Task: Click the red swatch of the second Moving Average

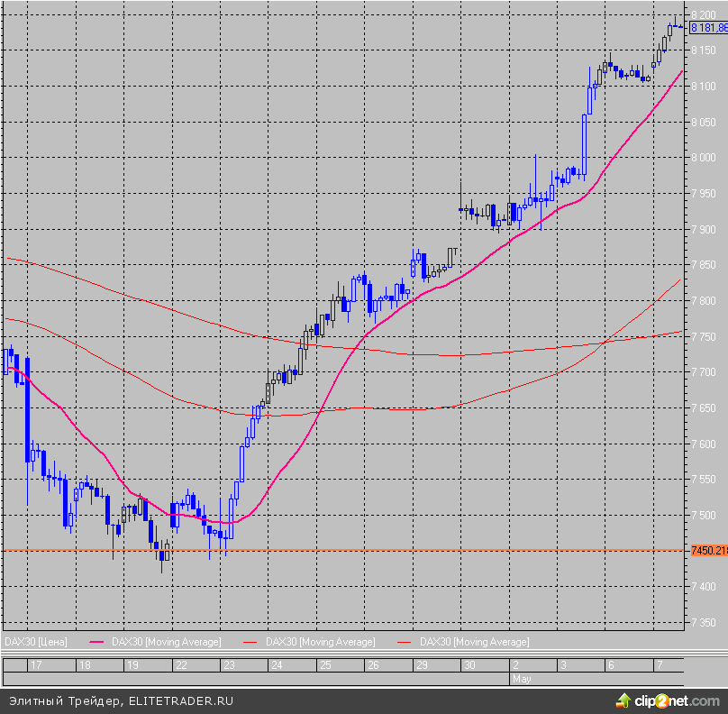Action: 250,642
